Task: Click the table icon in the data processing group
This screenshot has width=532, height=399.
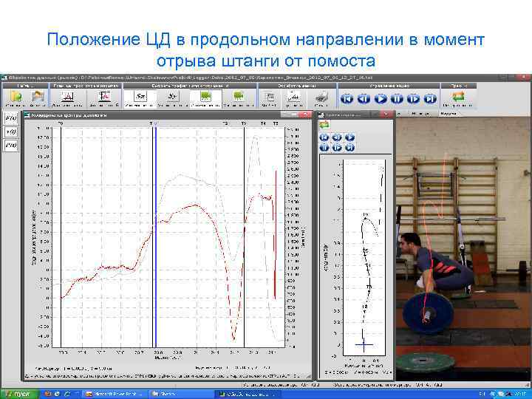Action: click(269, 97)
